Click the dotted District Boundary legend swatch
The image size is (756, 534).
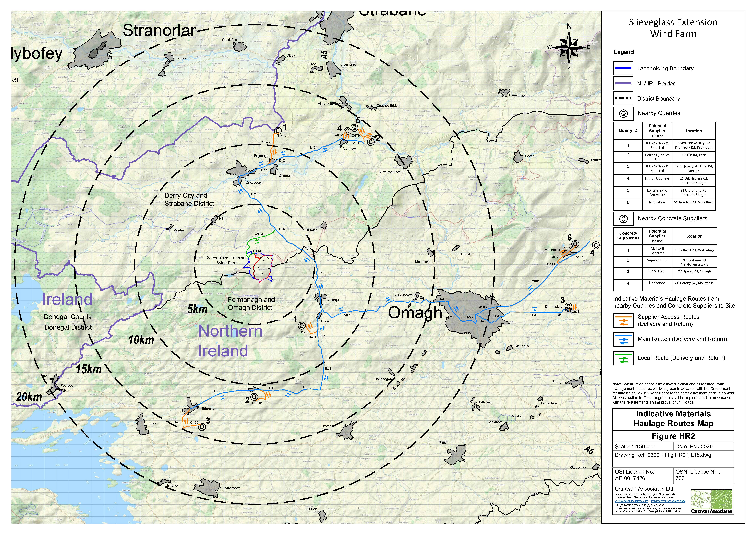pos(623,98)
